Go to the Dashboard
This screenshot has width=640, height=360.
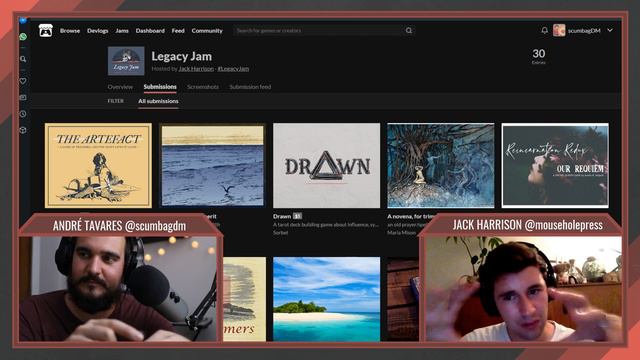point(150,31)
